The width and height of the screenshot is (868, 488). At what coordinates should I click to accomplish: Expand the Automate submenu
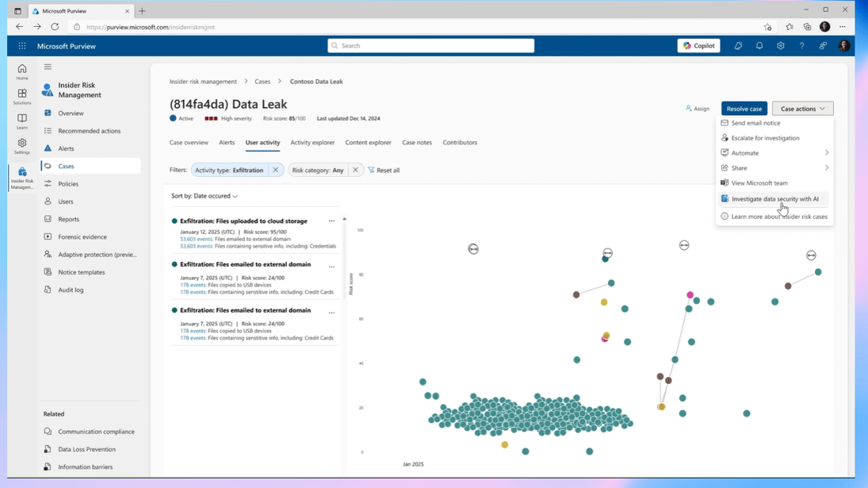[774, 153]
